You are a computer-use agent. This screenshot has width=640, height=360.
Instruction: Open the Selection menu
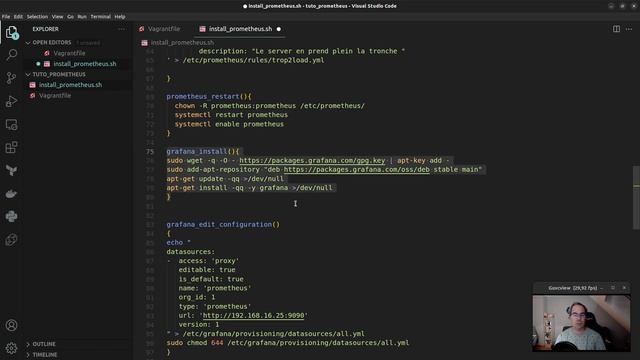(38, 17)
